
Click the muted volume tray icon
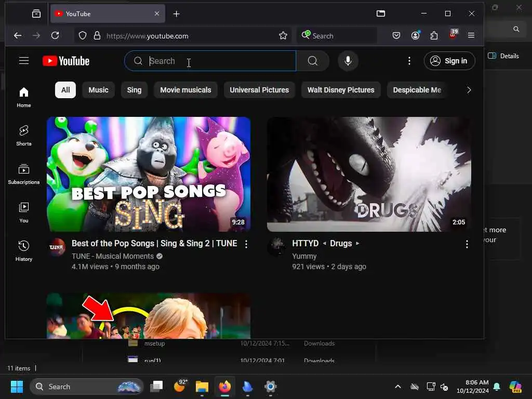[444, 387]
